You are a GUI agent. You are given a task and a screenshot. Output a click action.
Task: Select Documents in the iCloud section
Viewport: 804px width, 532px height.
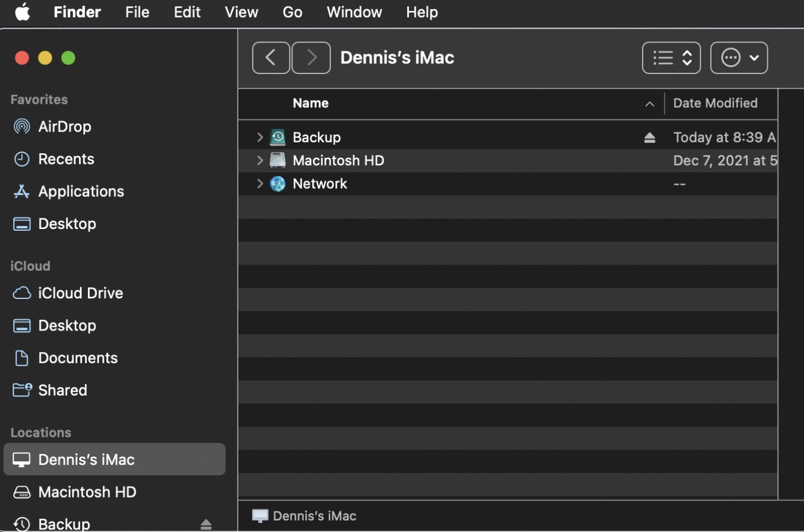78,358
